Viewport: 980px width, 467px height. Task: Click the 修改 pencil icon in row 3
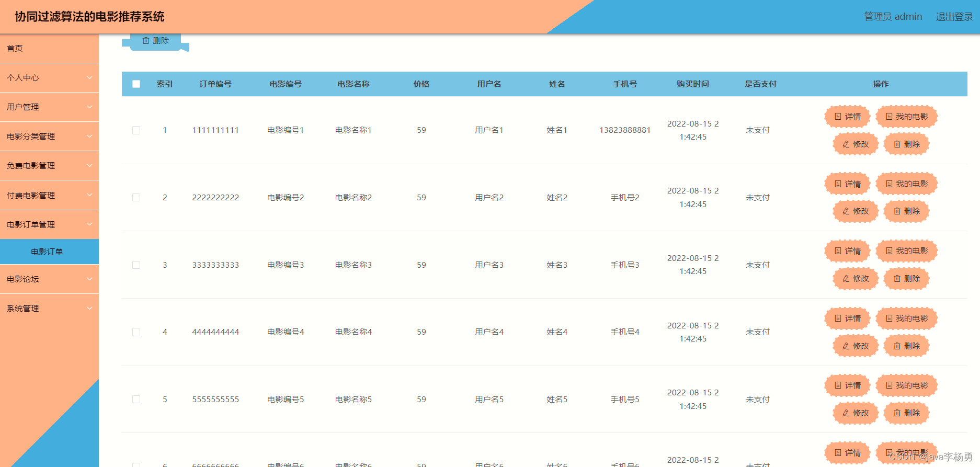pos(846,279)
